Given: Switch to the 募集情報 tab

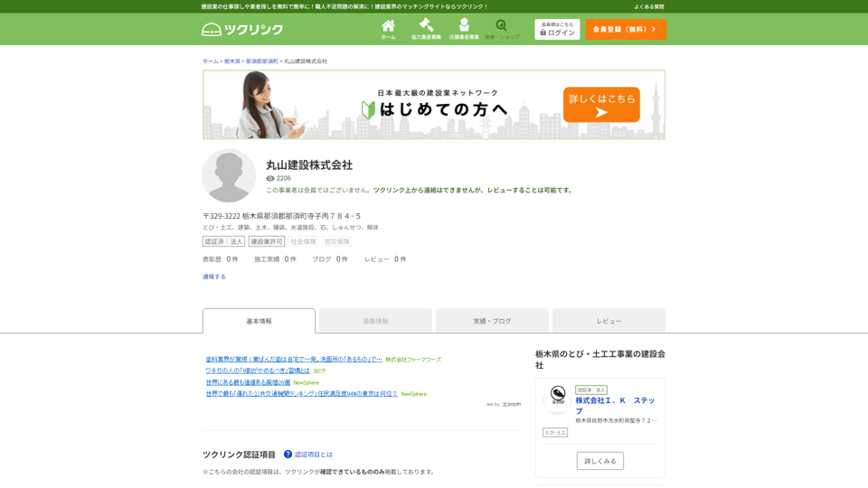Looking at the screenshot, I should click(x=375, y=321).
